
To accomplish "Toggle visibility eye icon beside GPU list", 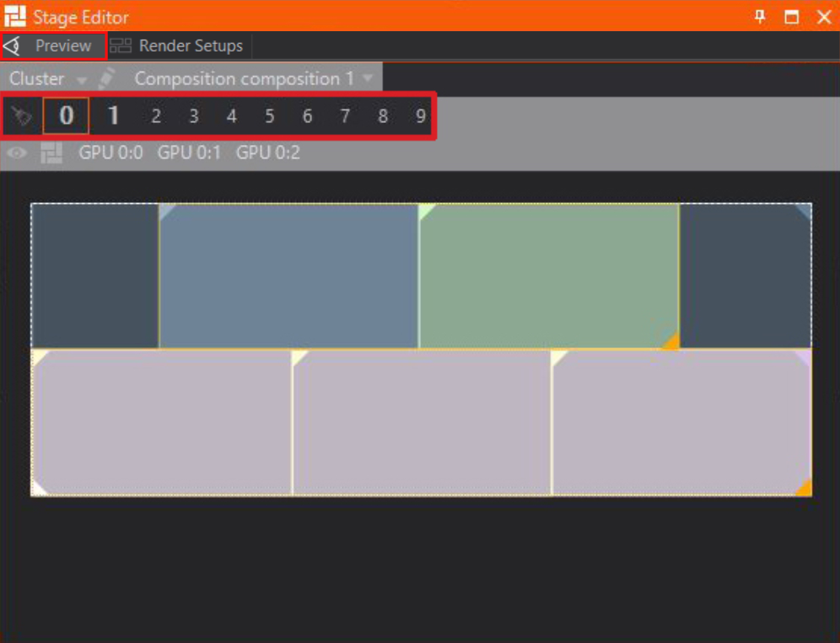I will [x=18, y=153].
